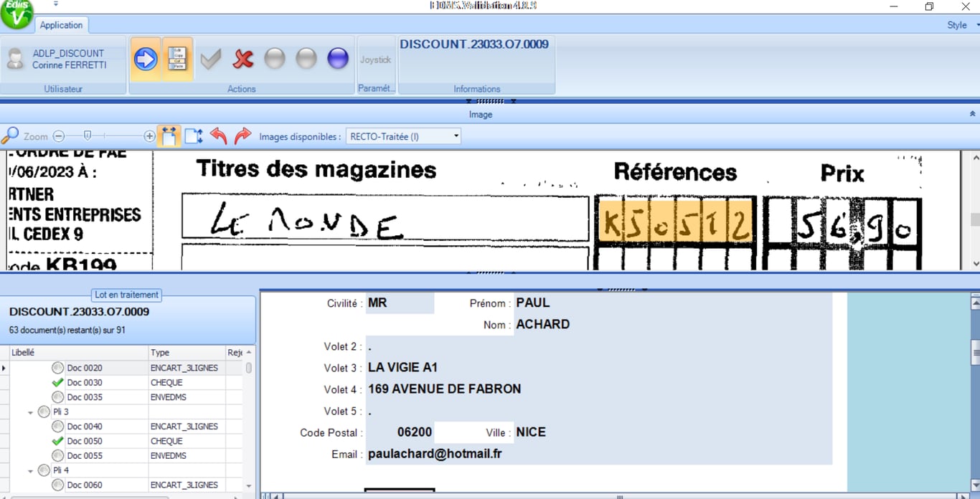Click the red X reject icon
This screenshot has width=980, height=499.
243,59
